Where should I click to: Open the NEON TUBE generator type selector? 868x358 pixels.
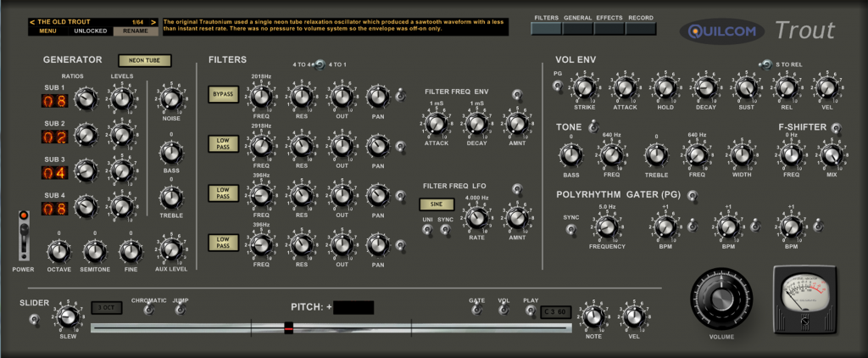click(144, 60)
